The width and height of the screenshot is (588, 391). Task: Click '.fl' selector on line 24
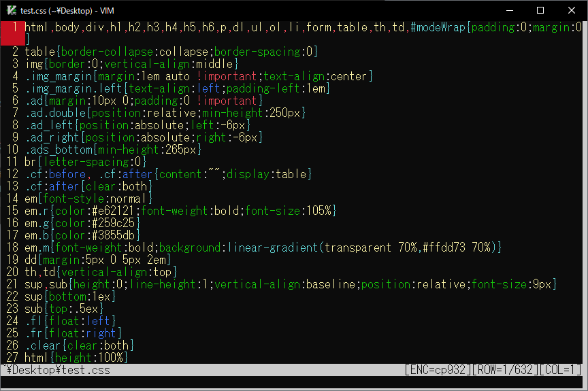pos(34,321)
